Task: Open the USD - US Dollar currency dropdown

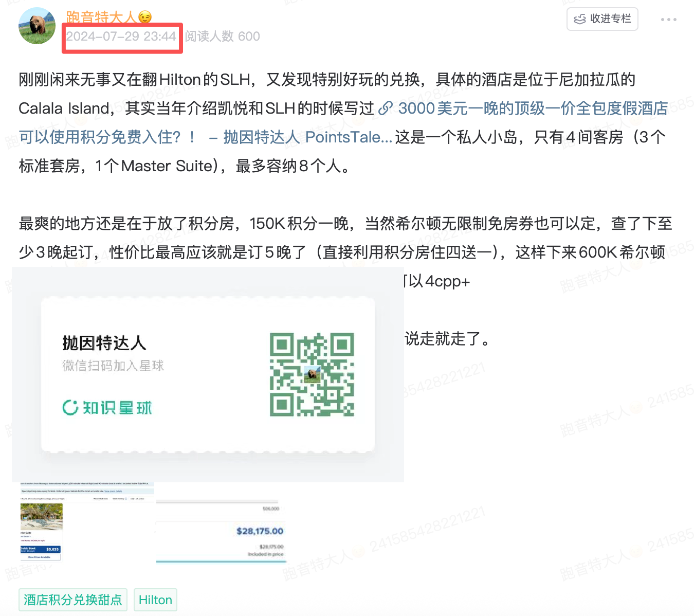Action: (139, 499)
